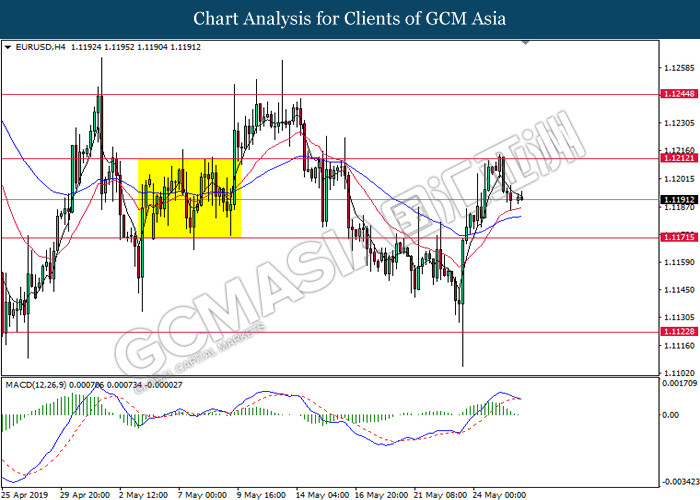
Task: Click the 16 May 20:00 date marker
Action: 383,493
